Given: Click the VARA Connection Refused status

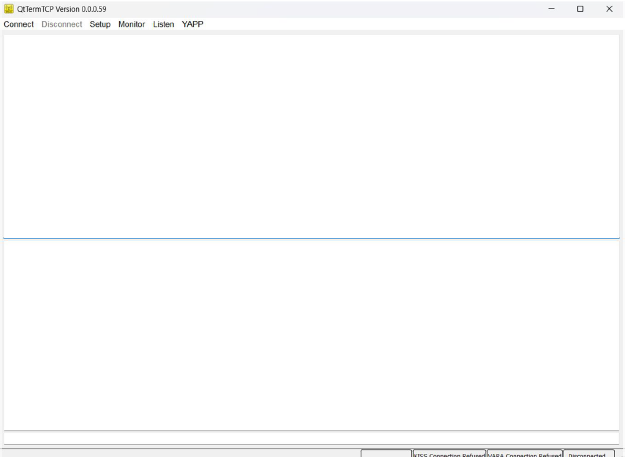Looking at the screenshot, I should 524,454.
